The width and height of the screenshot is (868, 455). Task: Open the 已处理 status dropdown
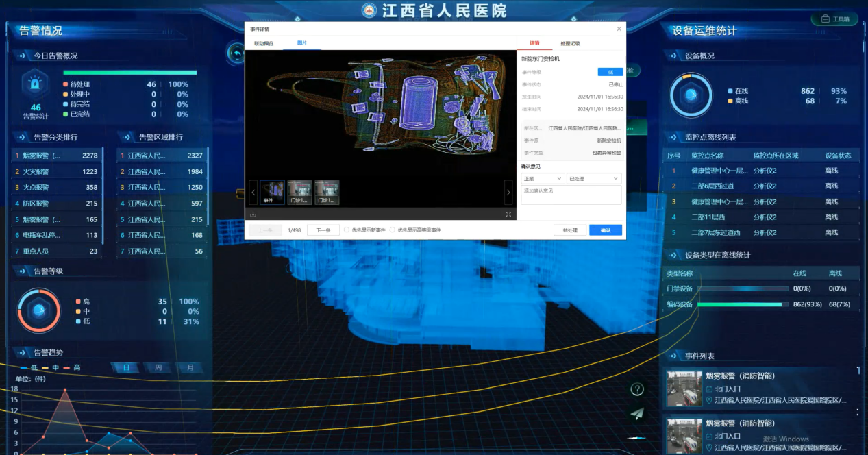pyautogui.click(x=593, y=178)
